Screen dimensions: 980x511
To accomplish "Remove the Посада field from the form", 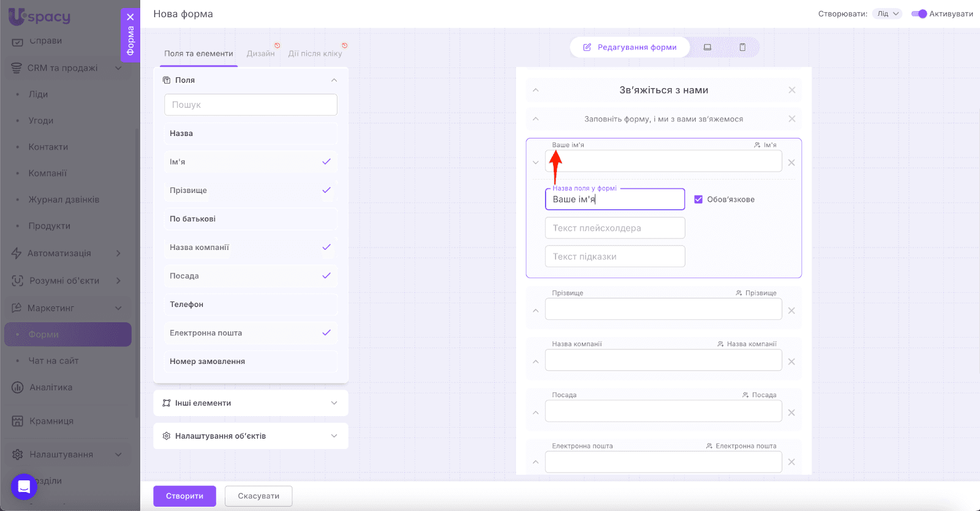I will [791, 413].
